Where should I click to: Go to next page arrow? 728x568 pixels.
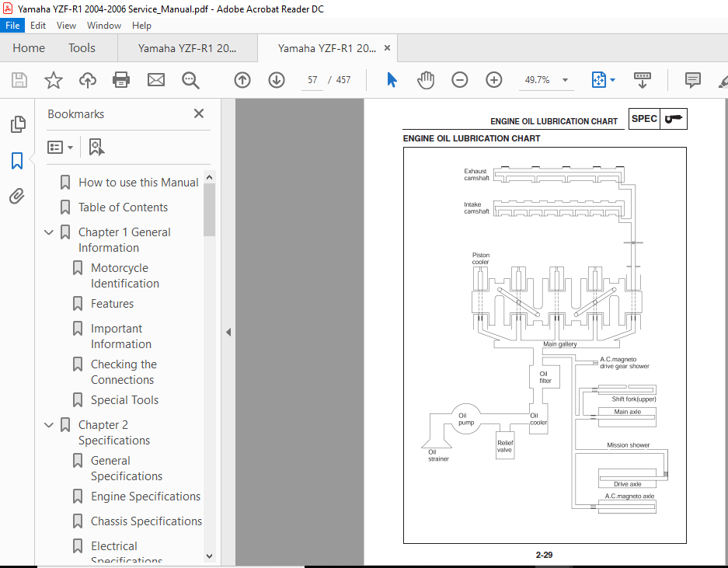tap(277, 80)
